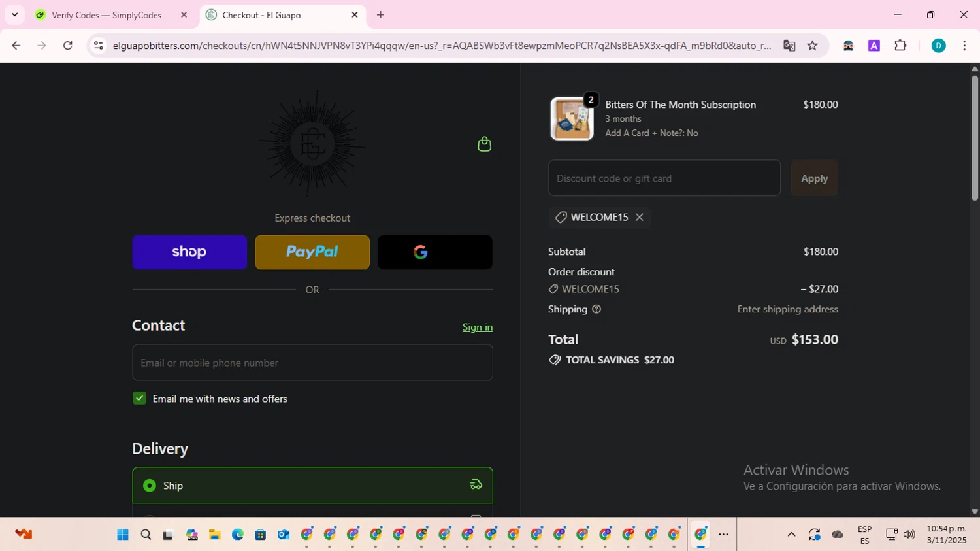
Task: Click the address bar URL
Action: coord(442,45)
